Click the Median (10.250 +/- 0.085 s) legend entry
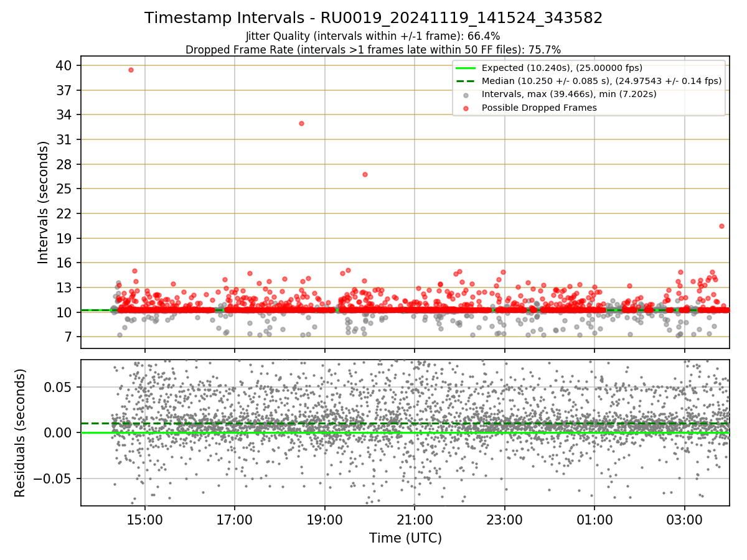 [601, 81]
